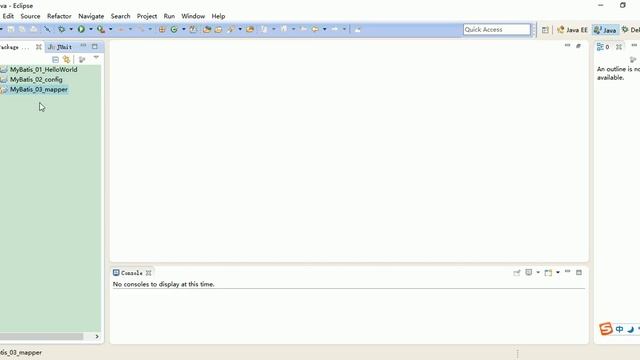Click the New Java Class green icon
This screenshot has height=360, width=640.
[174, 29]
